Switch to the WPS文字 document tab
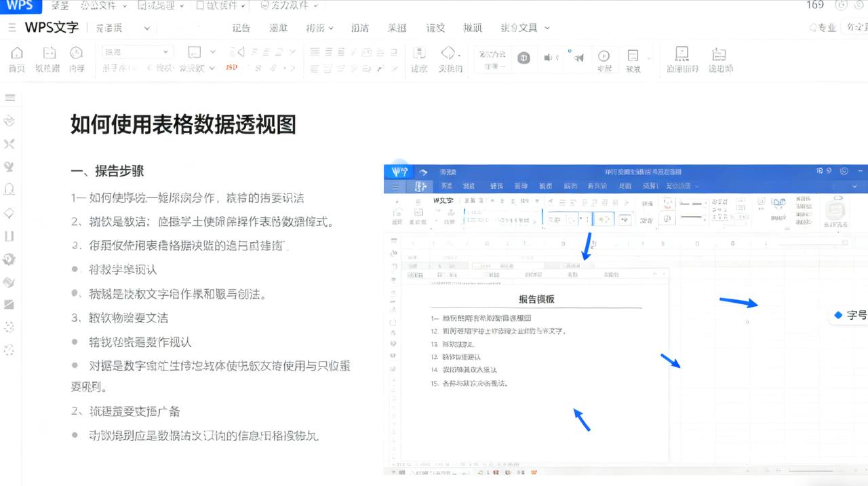 click(52, 28)
